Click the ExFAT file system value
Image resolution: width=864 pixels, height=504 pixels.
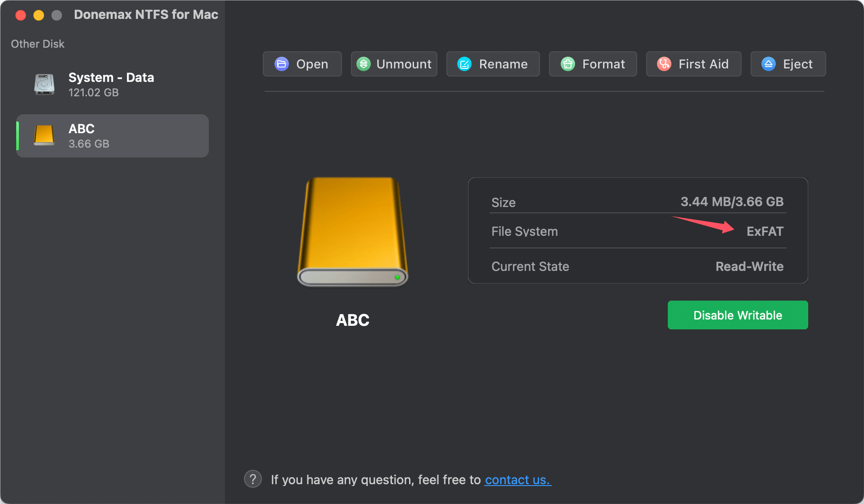[765, 231]
